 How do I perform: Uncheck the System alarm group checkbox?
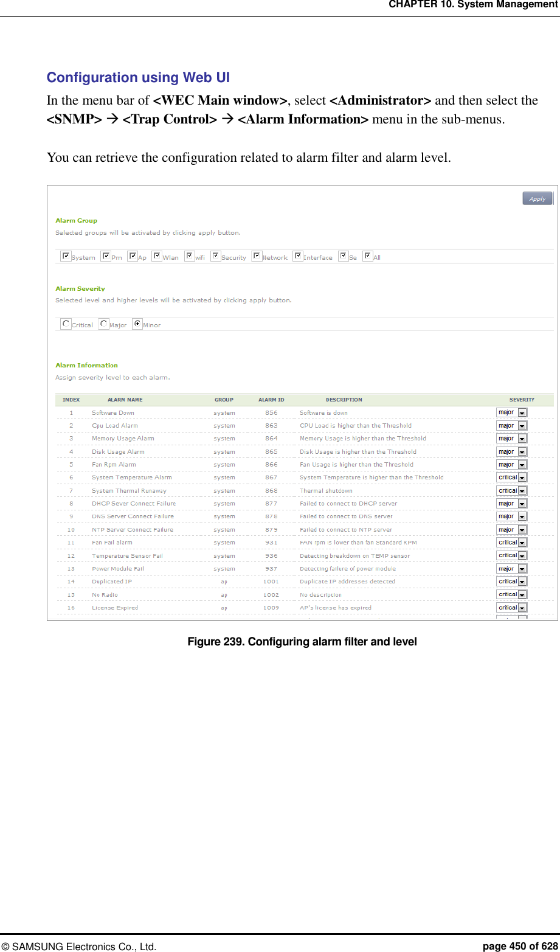pos(66,255)
